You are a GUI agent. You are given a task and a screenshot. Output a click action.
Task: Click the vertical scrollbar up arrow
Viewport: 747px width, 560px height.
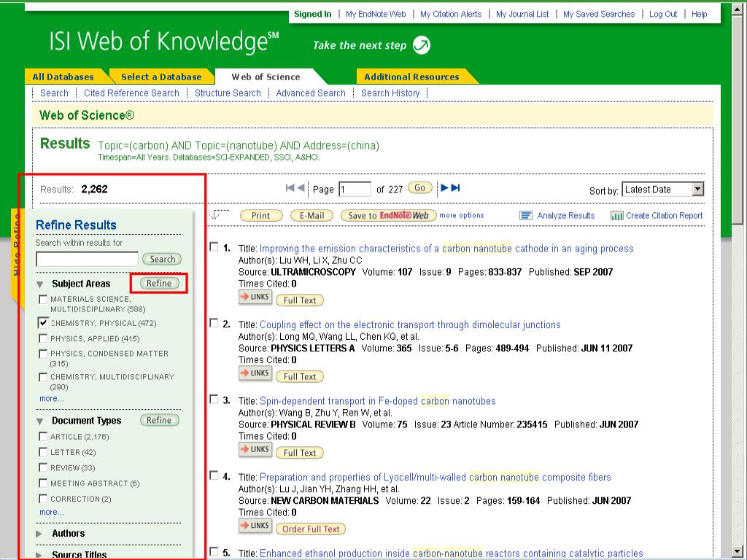pos(738,8)
